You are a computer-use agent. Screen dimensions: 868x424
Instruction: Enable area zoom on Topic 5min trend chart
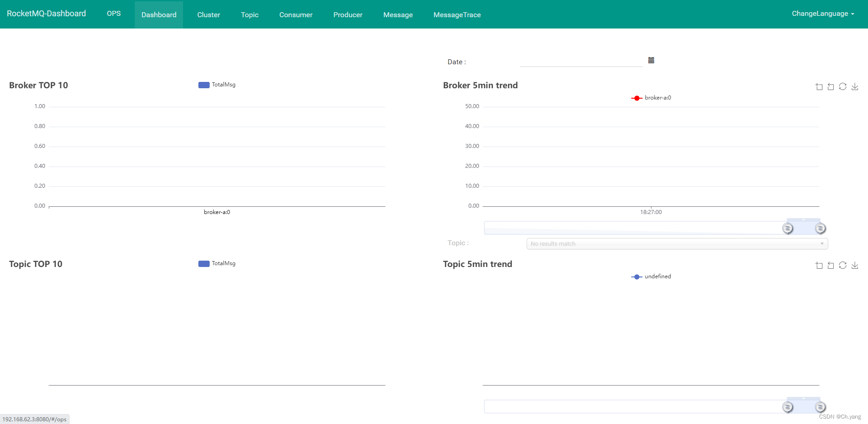[x=819, y=265]
